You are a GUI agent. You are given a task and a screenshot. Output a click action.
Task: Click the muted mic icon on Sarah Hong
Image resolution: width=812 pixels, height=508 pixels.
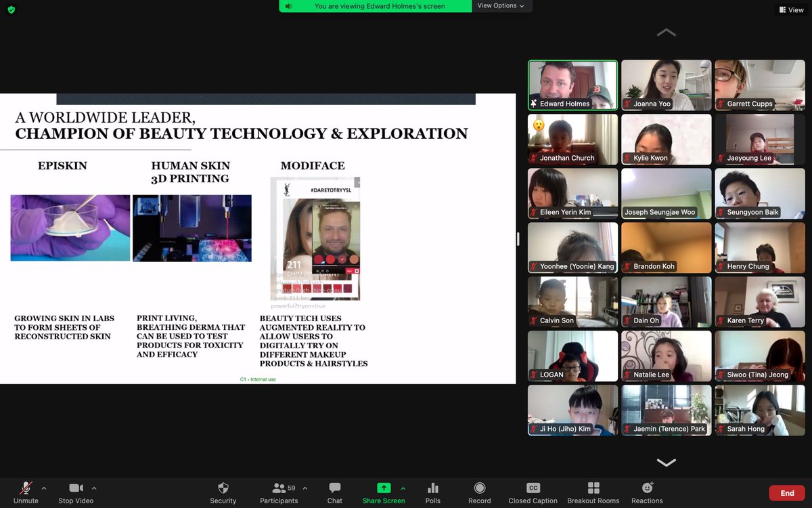pos(721,429)
